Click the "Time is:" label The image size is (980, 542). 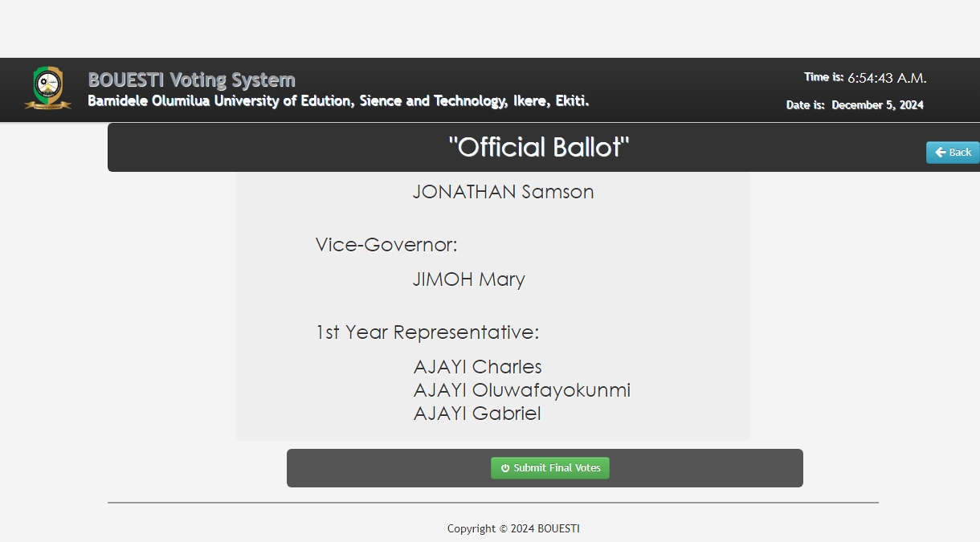pos(823,77)
